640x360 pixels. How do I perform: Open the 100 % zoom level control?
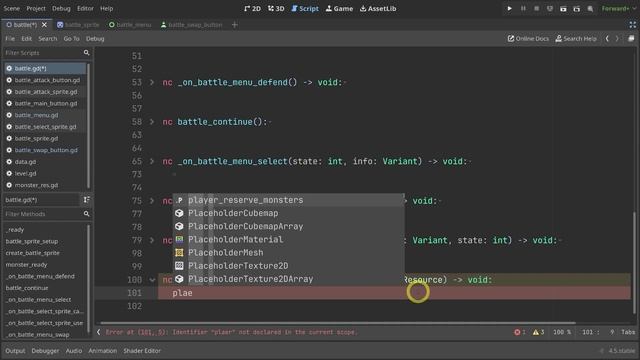(x=562, y=332)
